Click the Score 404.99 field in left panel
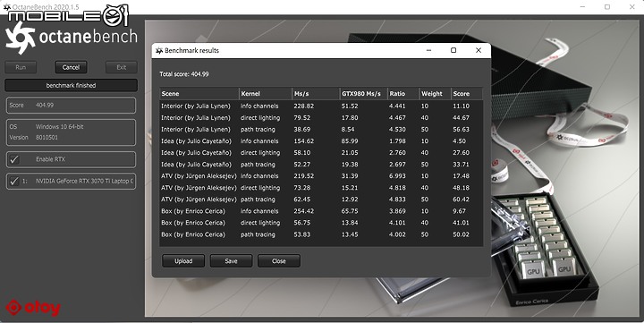644x323 pixels. pos(71,106)
